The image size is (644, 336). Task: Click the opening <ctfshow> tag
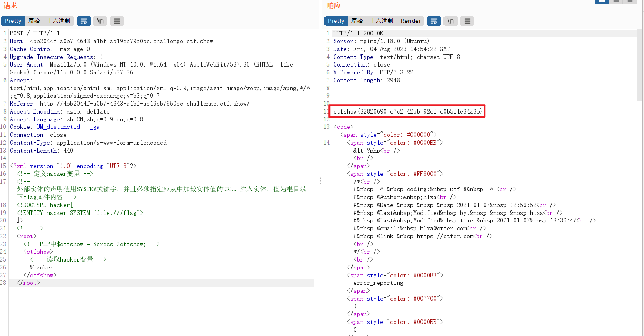(x=38, y=252)
